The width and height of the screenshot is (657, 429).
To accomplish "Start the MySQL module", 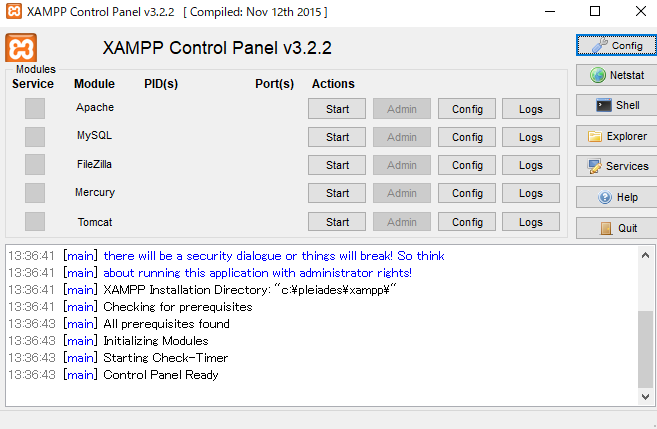I will coord(337,137).
